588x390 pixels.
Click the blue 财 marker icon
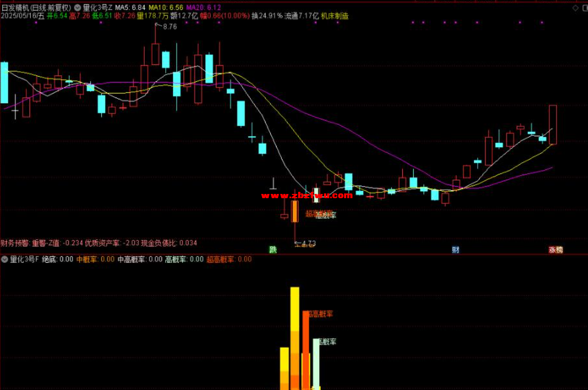tap(455, 249)
